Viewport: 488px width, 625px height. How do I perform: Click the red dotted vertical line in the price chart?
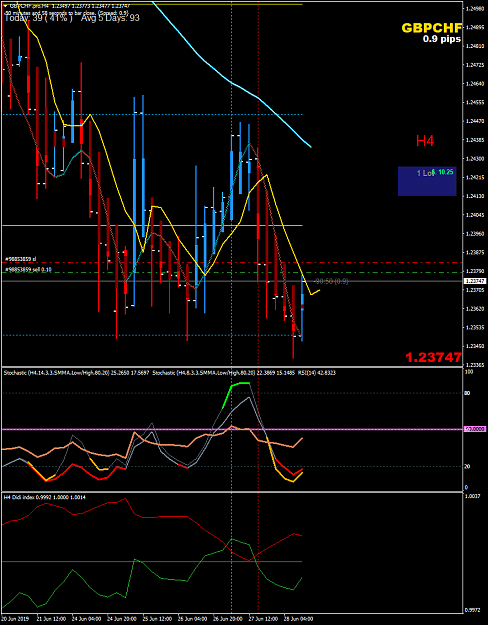258,183
